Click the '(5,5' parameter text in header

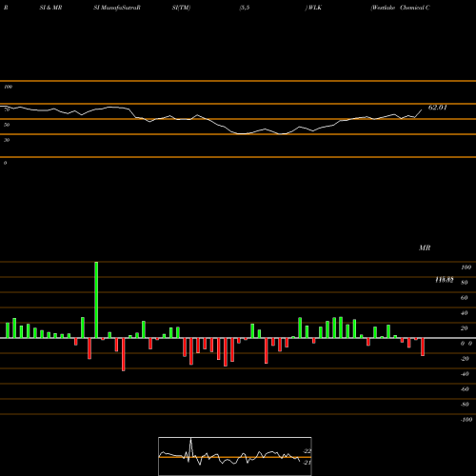point(245,8)
